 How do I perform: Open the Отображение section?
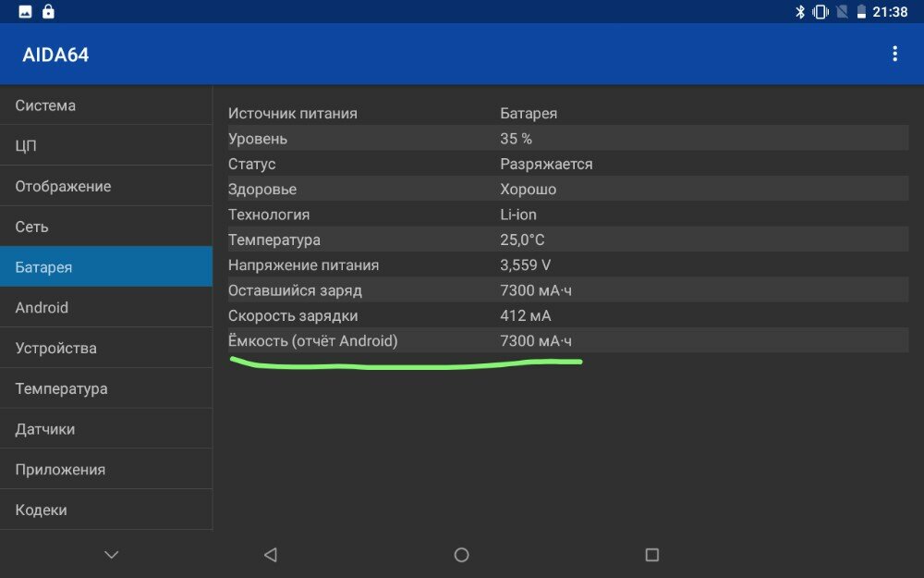106,186
